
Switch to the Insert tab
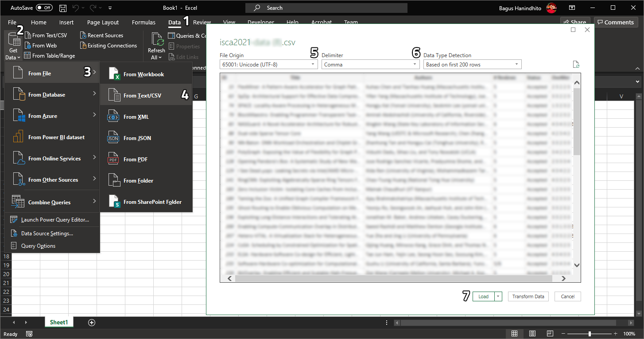click(x=66, y=22)
